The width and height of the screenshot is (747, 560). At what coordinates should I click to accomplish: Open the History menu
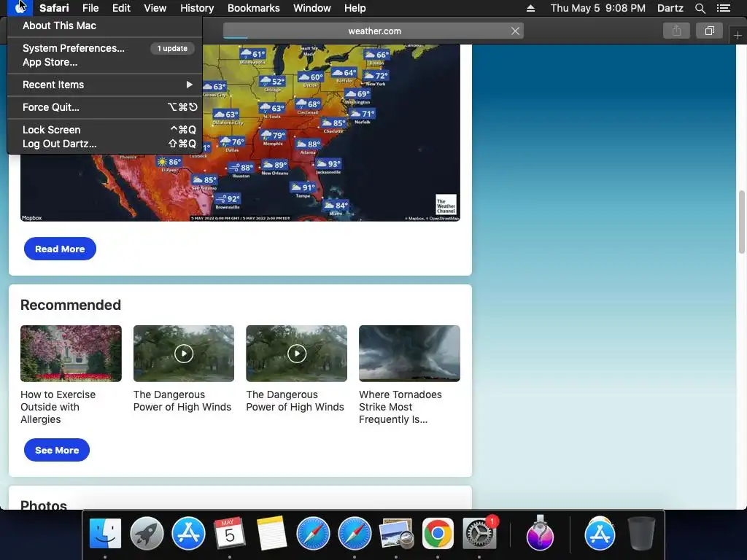point(197,8)
